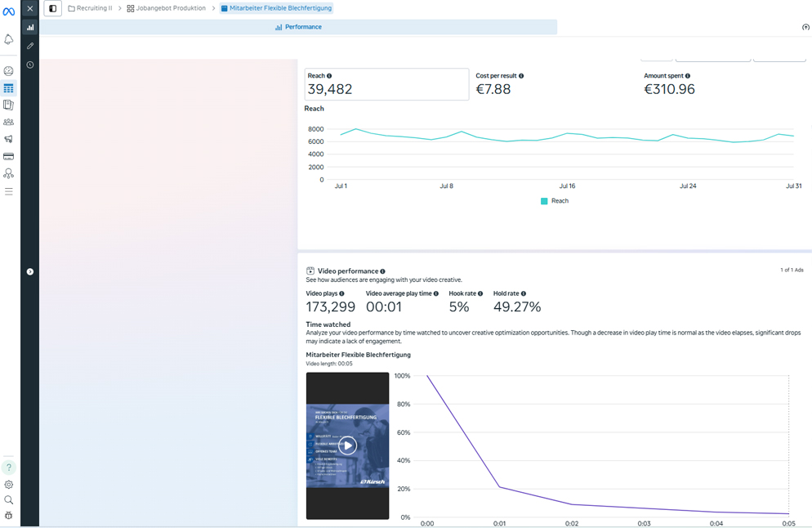Play the Mitarbeiter Flexible Blechfertigung video

tap(347, 445)
